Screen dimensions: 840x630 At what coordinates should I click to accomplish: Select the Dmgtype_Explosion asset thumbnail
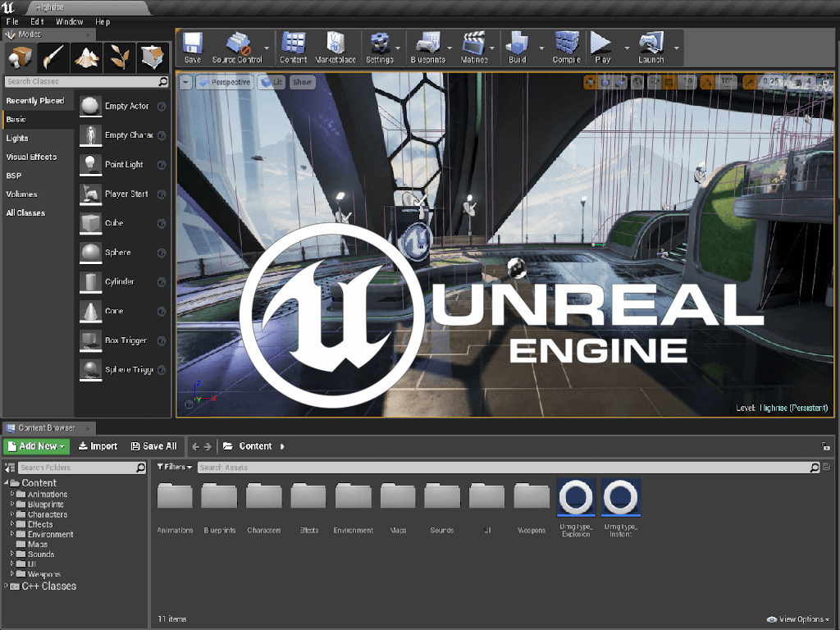[576, 499]
